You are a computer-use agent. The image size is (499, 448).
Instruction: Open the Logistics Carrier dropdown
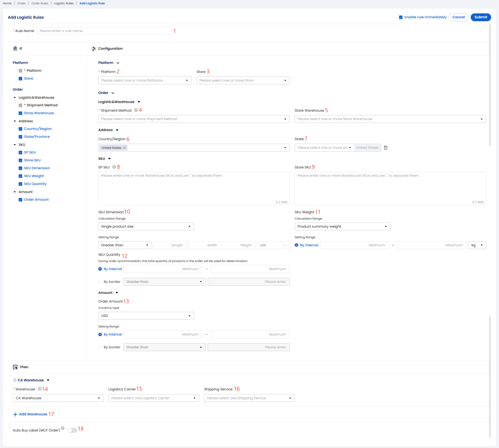coord(154,398)
